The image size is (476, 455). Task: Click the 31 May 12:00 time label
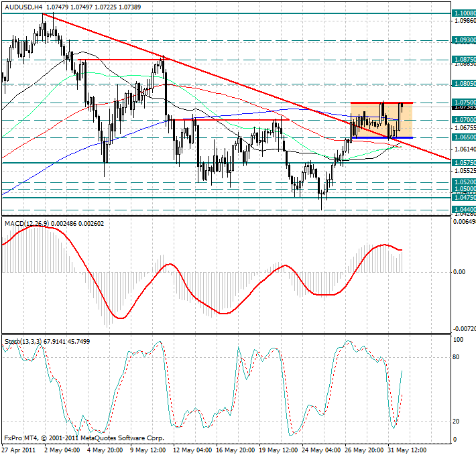(x=408, y=450)
